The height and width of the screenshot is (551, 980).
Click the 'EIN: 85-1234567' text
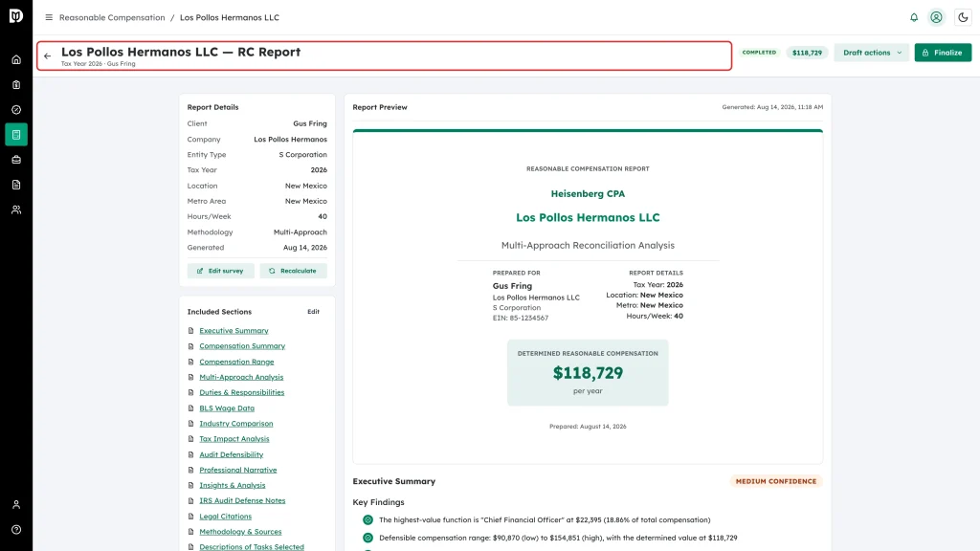tap(520, 318)
